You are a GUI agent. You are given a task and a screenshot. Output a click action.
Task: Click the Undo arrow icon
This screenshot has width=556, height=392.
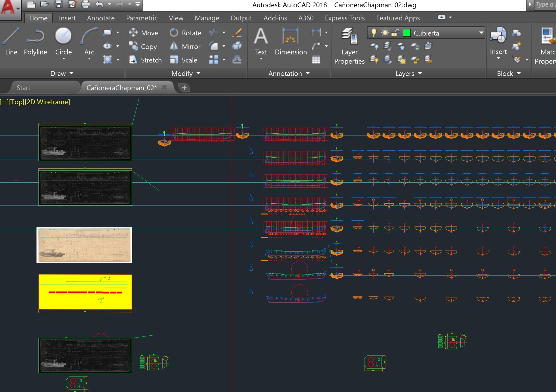point(99,4)
